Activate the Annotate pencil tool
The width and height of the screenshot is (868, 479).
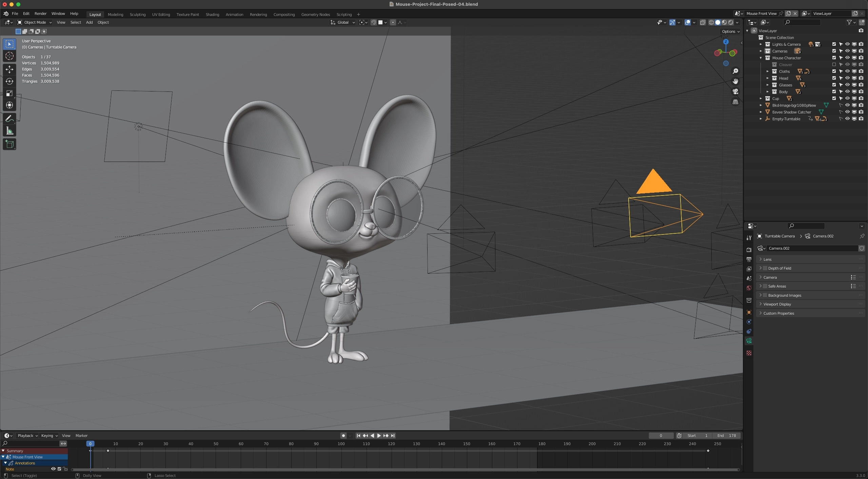9,119
